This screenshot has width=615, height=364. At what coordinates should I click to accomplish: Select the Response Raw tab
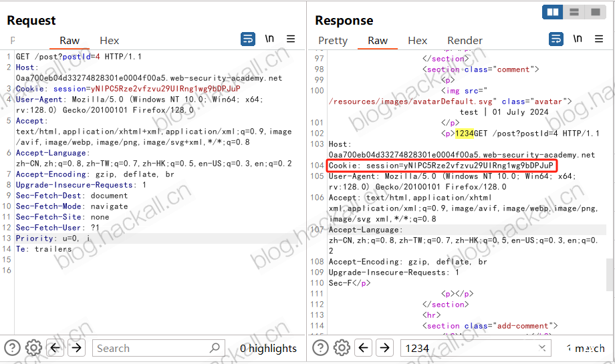[378, 41]
